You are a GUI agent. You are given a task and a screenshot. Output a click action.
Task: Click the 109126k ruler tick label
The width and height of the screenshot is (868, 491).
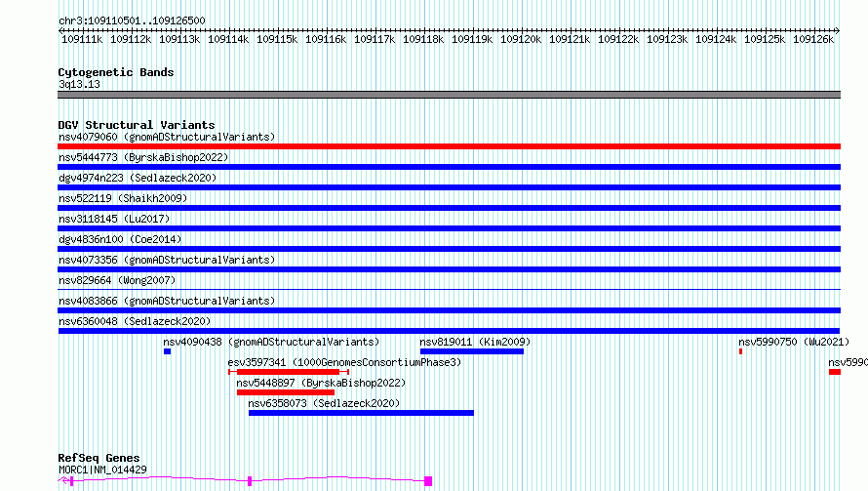[x=813, y=39]
